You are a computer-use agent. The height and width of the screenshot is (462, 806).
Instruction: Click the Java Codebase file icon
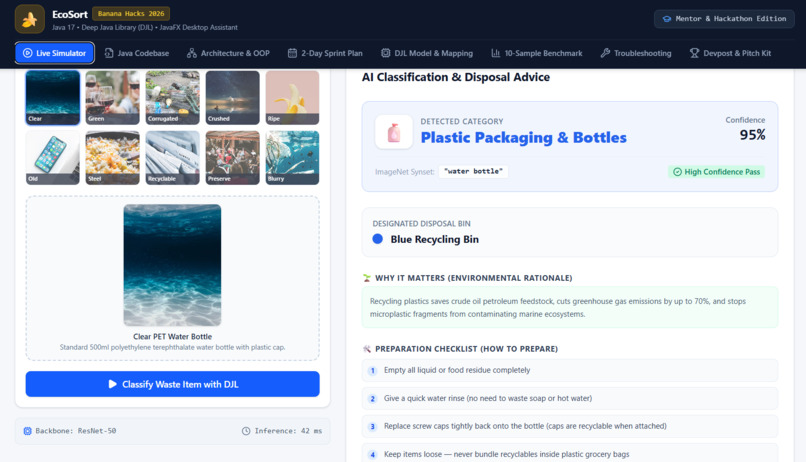(x=109, y=53)
